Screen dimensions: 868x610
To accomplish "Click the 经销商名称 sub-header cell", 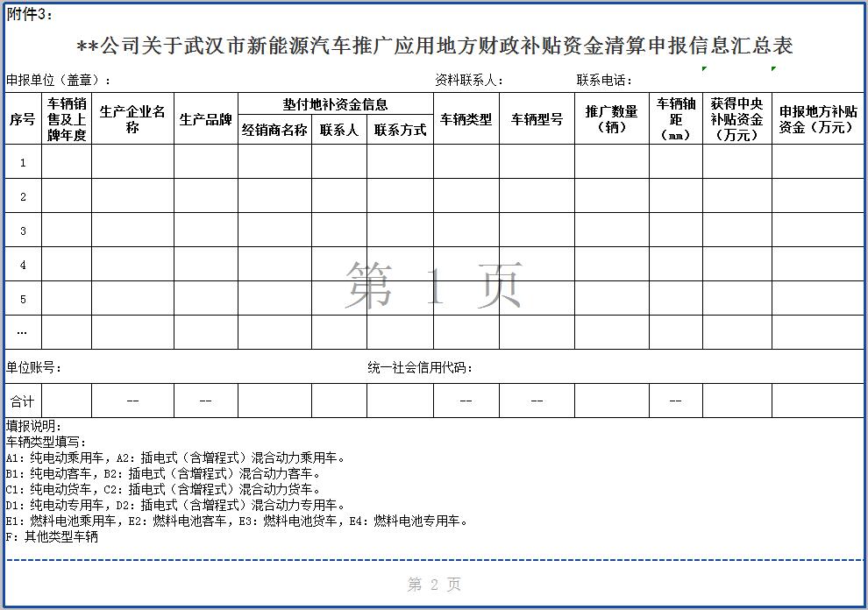I will point(274,130).
